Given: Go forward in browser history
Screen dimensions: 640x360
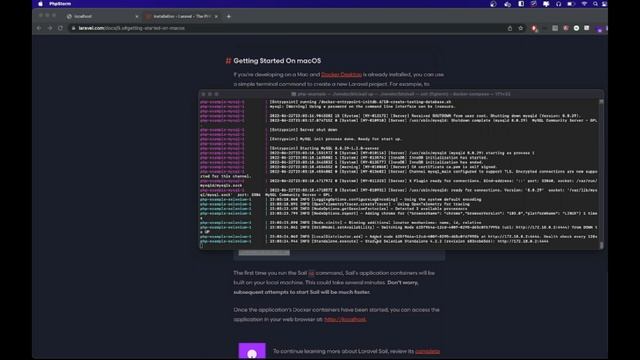Looking at the screenshot, I should tap(50, 28).
